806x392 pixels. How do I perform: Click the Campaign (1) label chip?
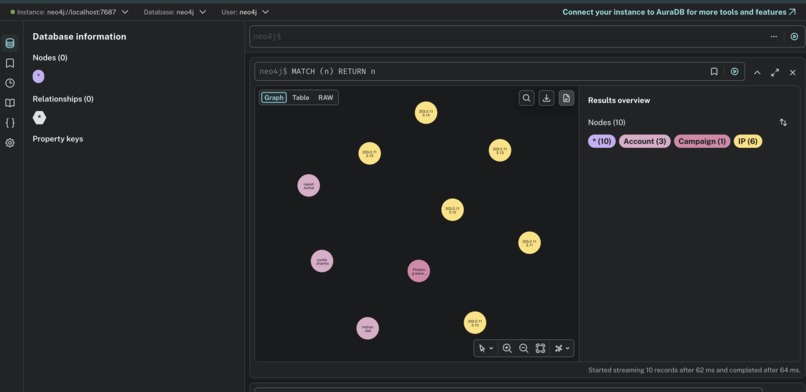(x=702, y=141)
